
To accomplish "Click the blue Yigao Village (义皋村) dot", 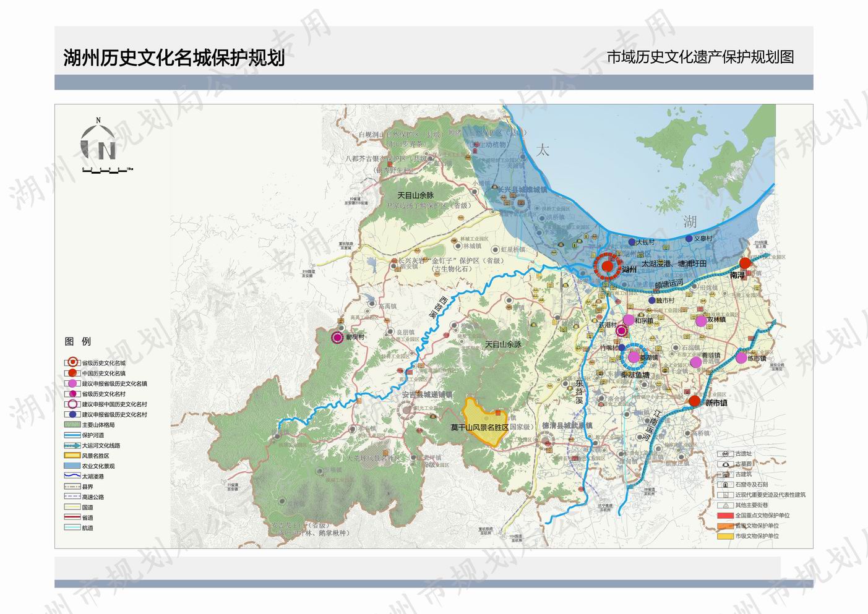I will coord(689,239).
